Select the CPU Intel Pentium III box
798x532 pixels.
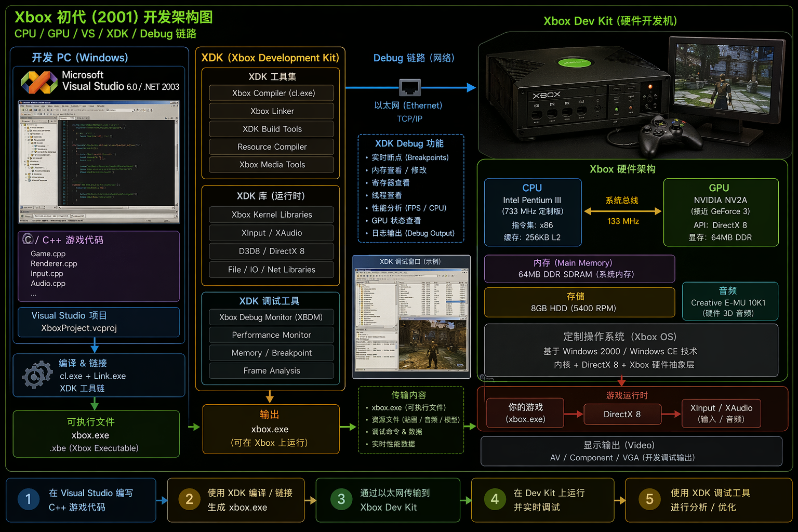[533, 212]
